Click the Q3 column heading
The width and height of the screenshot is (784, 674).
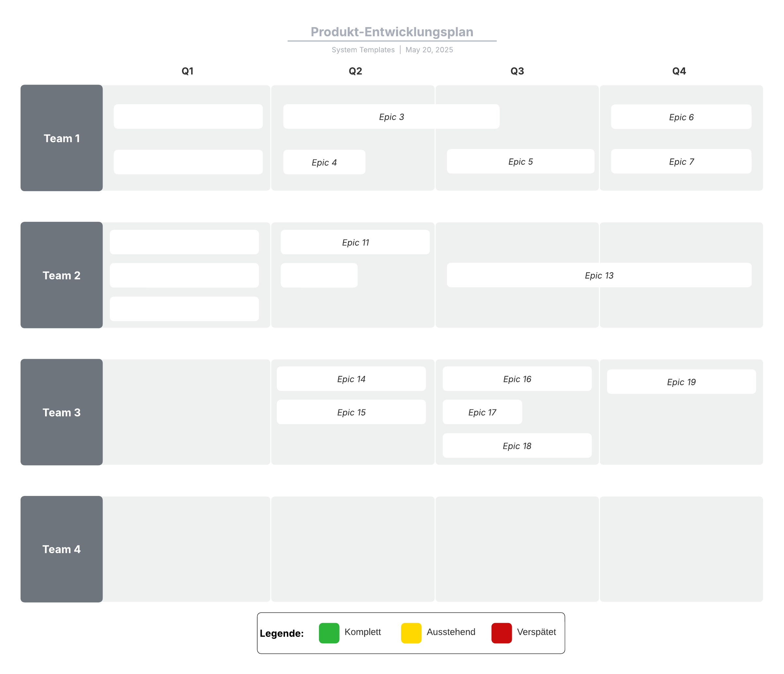pyautogui.click(x=517, y=71)
